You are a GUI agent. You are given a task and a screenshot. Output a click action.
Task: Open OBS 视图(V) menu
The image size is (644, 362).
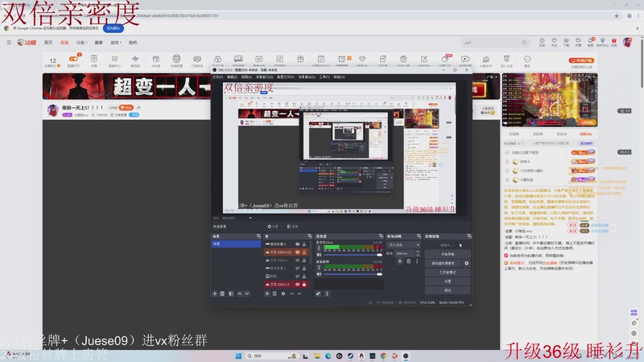tap(246, 77)
